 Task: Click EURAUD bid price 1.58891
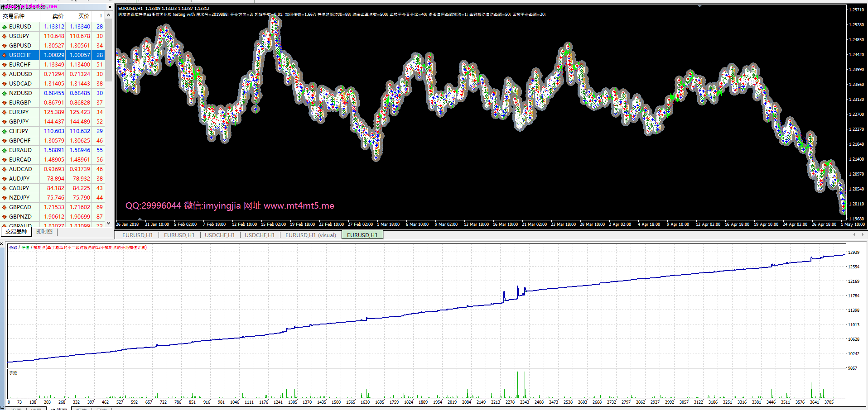tap(54, 150)
